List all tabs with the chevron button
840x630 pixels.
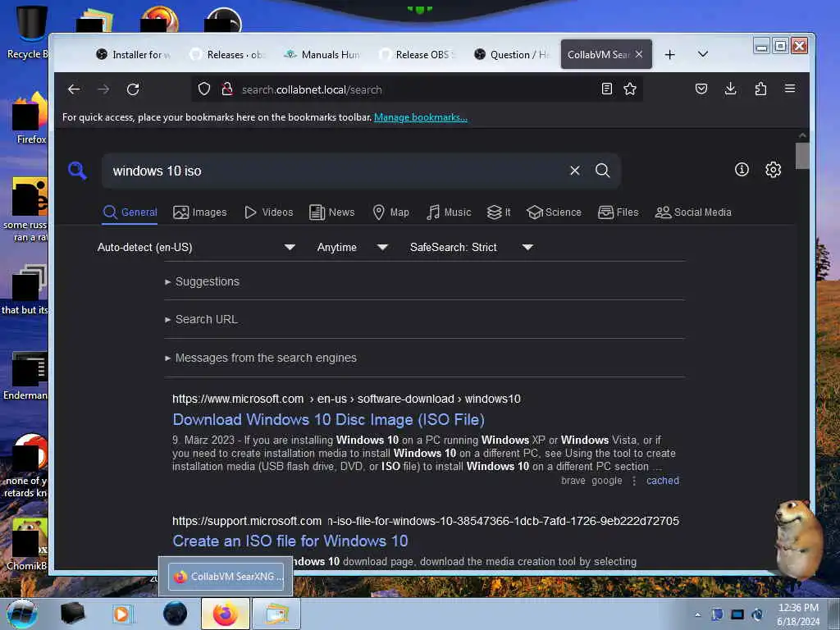click(703, 54)
